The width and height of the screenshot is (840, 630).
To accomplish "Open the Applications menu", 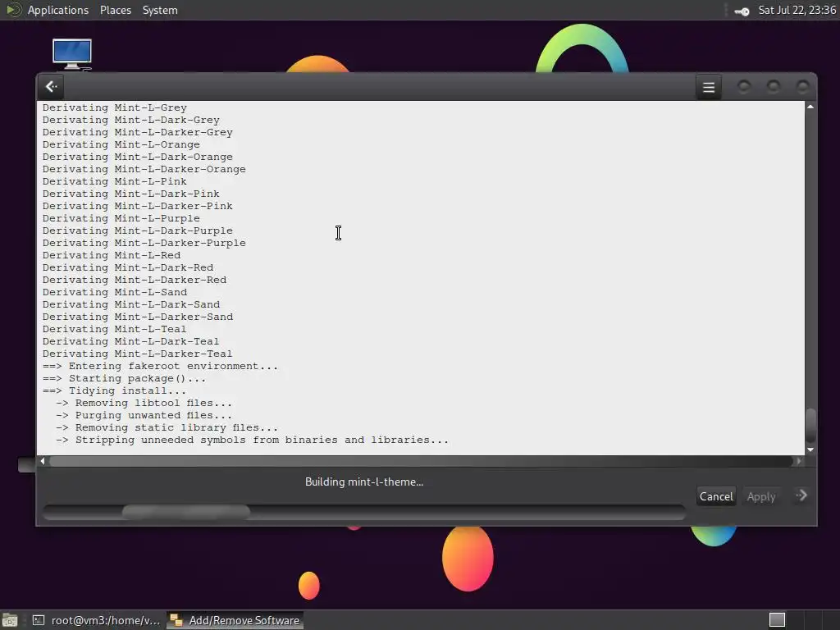I will [x=58, y=10].
